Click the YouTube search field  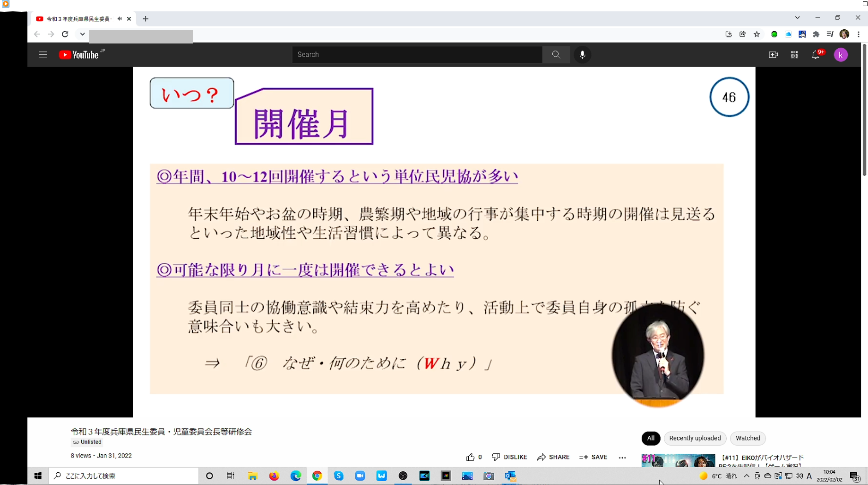click(417, 55)
